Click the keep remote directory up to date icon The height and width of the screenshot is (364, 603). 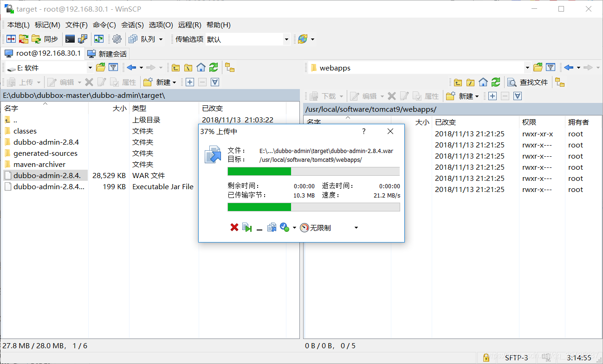[x=99, y=39]
